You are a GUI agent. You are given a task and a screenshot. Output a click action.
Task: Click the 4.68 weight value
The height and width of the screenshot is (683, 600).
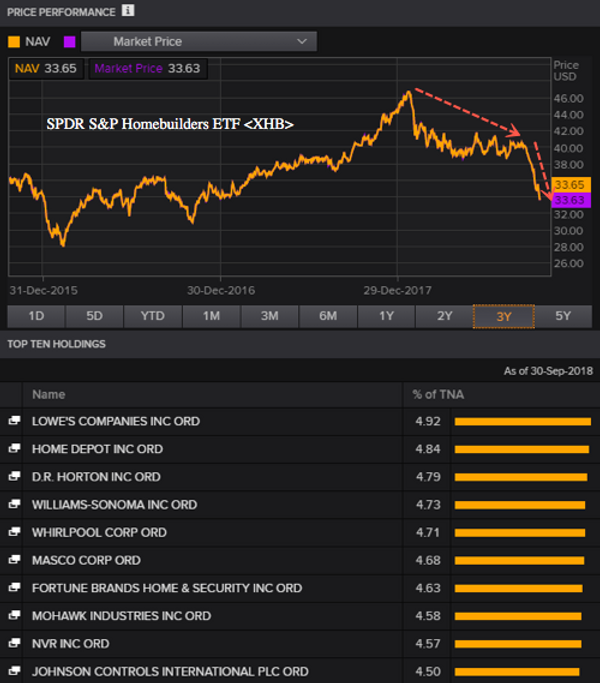(428, 560)
